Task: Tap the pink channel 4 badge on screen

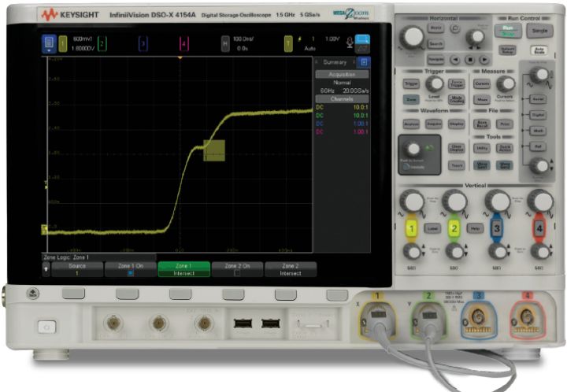Action: click(183, 44)
